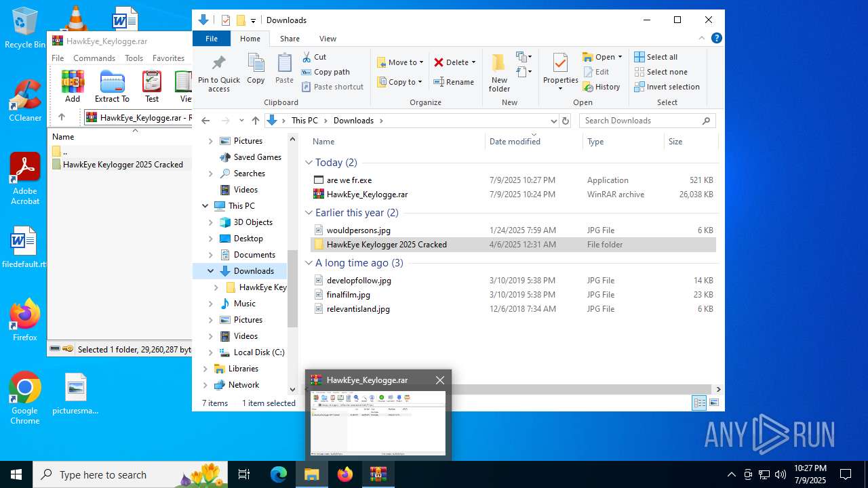Click Invert selection in ribbon
The height and width of the screenshot is (488, 868).
point(667,87)
